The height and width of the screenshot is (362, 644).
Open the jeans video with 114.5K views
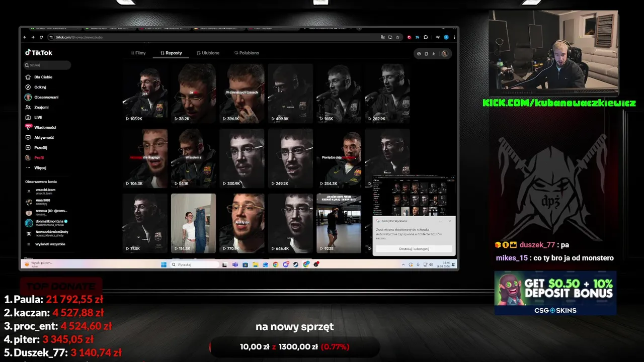(x=193, y=223)
